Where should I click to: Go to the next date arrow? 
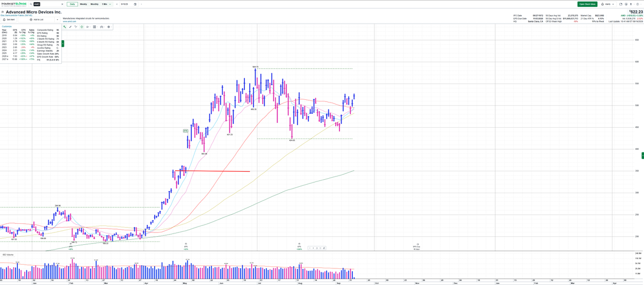(141, 4)
